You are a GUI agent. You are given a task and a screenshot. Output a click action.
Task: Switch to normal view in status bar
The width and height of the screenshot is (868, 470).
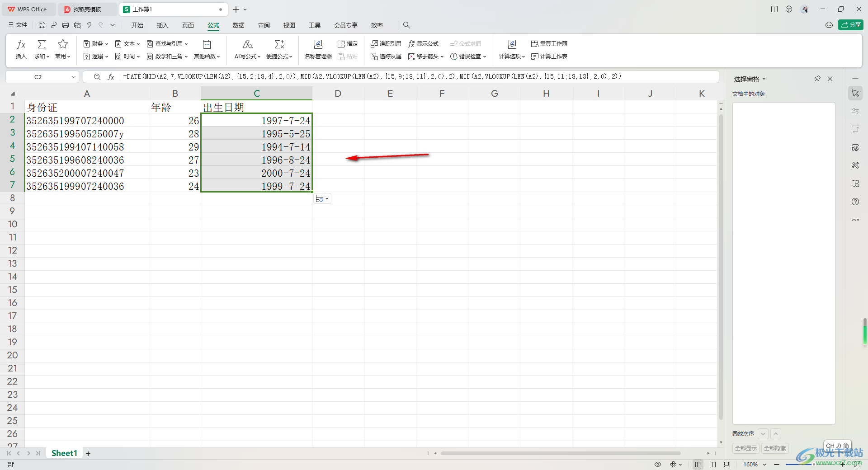coord(698,465)
